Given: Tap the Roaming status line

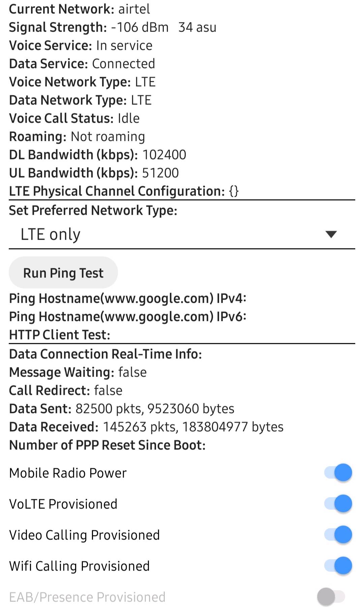Looking at the screenshot, I should (x=77, y=137).
